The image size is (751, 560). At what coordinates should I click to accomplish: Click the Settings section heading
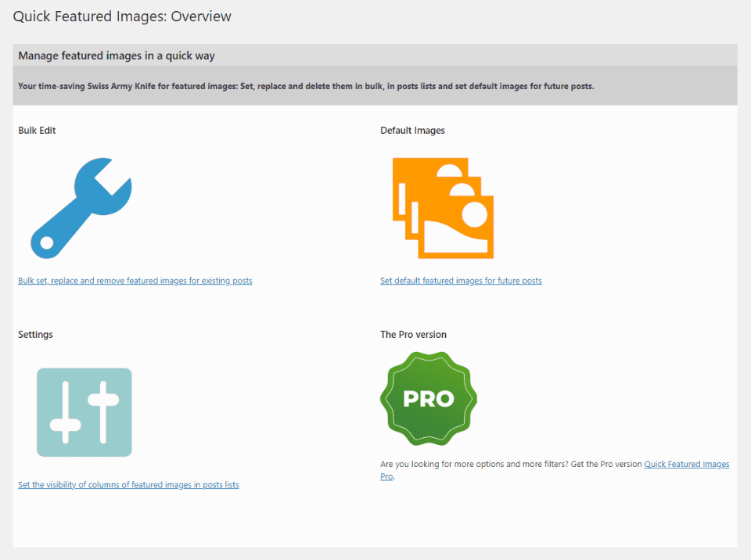[x=35, y=334]
